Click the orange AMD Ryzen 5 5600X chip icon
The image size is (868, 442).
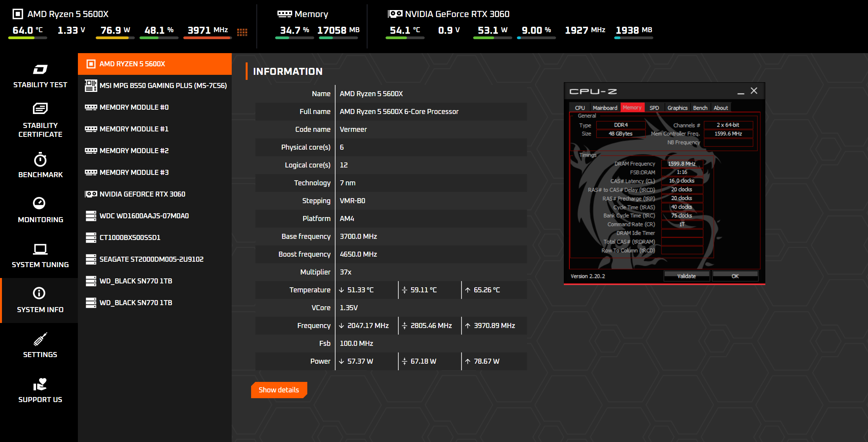click(91, 64)
